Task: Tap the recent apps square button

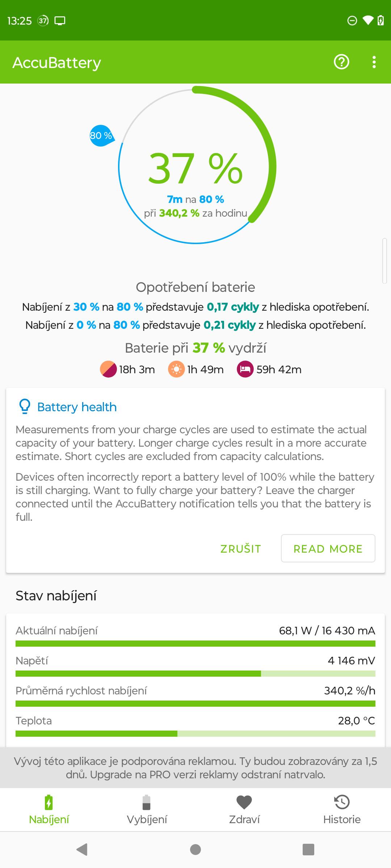Action: [x=308, y=849]
